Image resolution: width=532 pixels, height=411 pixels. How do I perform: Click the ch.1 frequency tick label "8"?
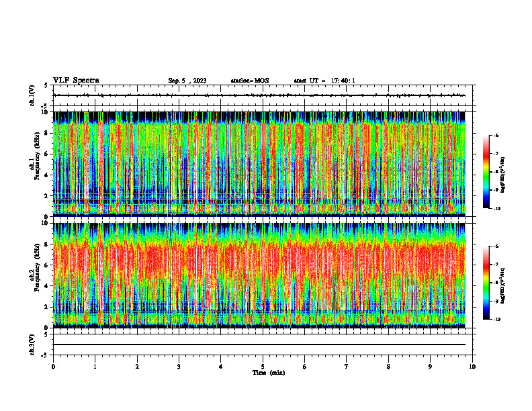coord(47,133)
